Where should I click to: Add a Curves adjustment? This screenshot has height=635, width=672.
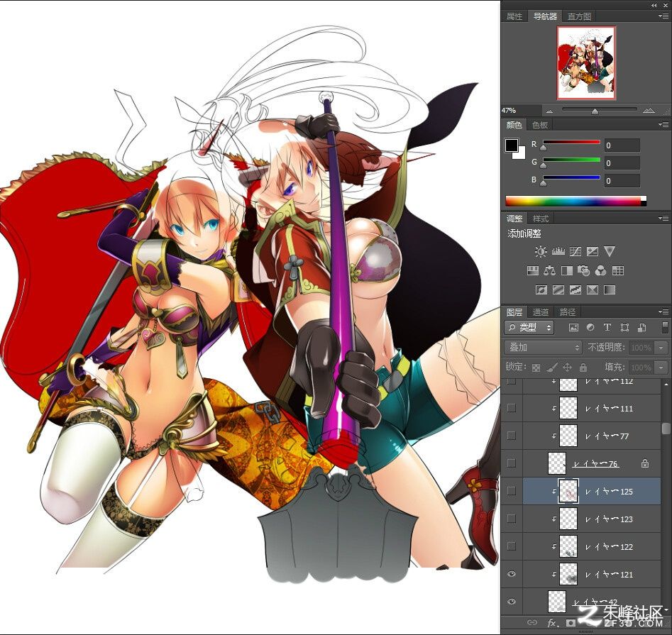coord(575,251)
